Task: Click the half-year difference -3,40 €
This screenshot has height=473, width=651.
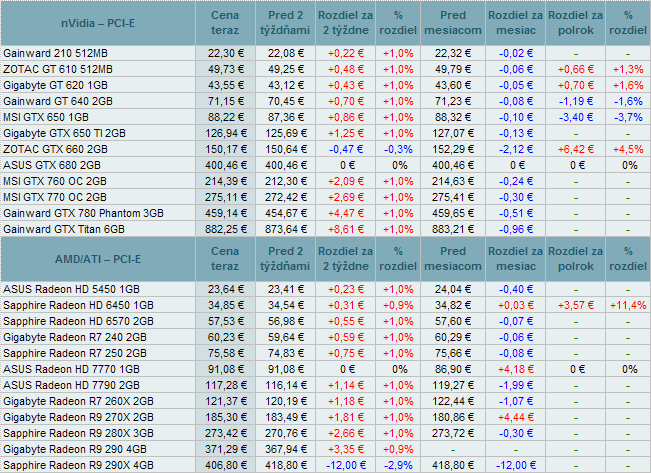Action: [x=576, y=117]
